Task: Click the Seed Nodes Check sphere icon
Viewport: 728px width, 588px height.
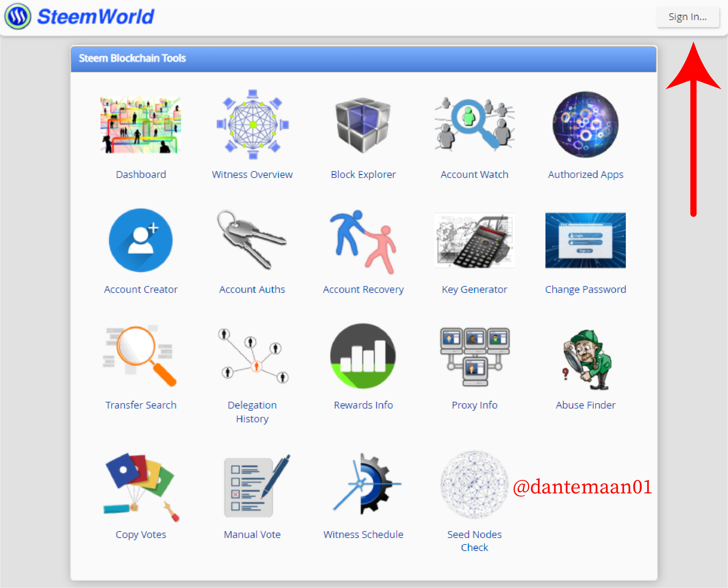Action: [x=474, y=484]
